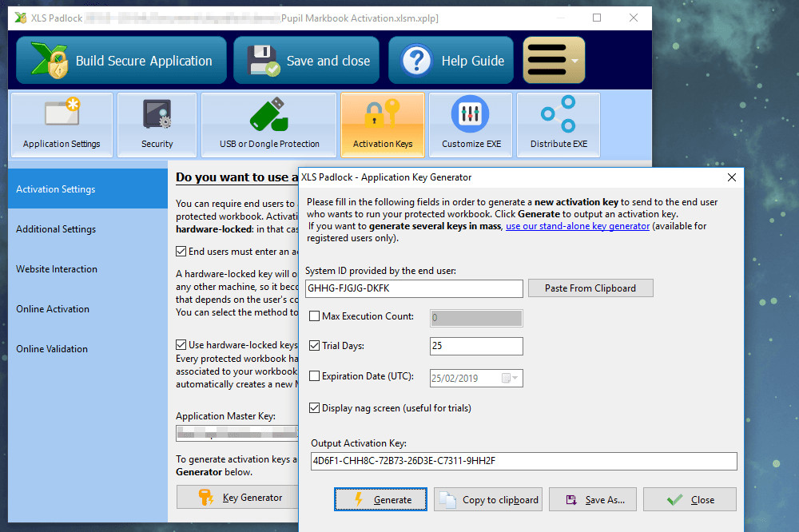Open the Security section with safe icon

click(x=157, y=125)
